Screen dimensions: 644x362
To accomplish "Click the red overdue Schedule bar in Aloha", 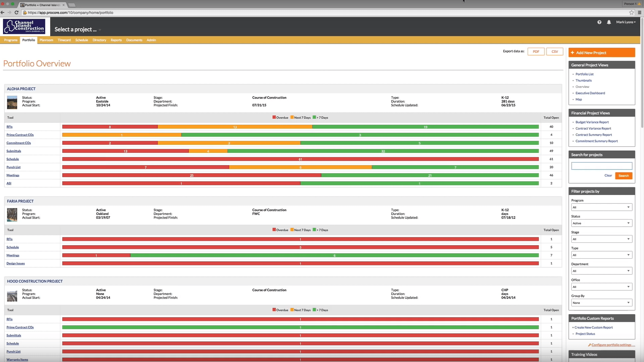I will point(300,159).
